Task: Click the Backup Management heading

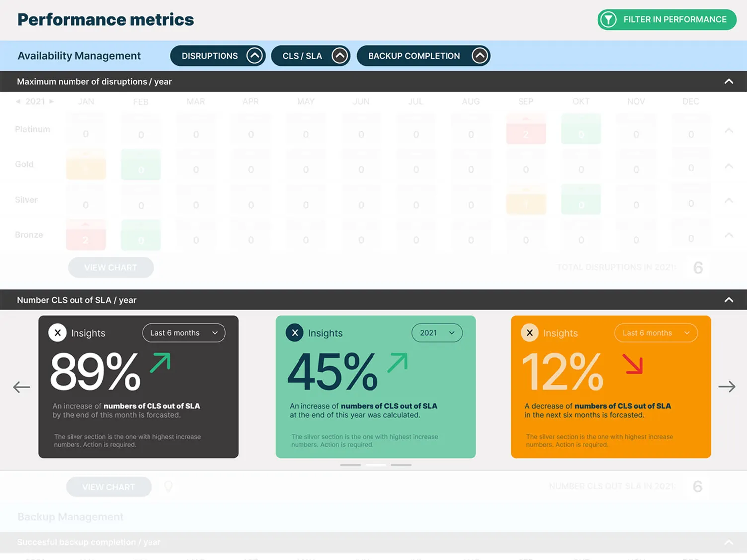Action: tap(71, 517)
